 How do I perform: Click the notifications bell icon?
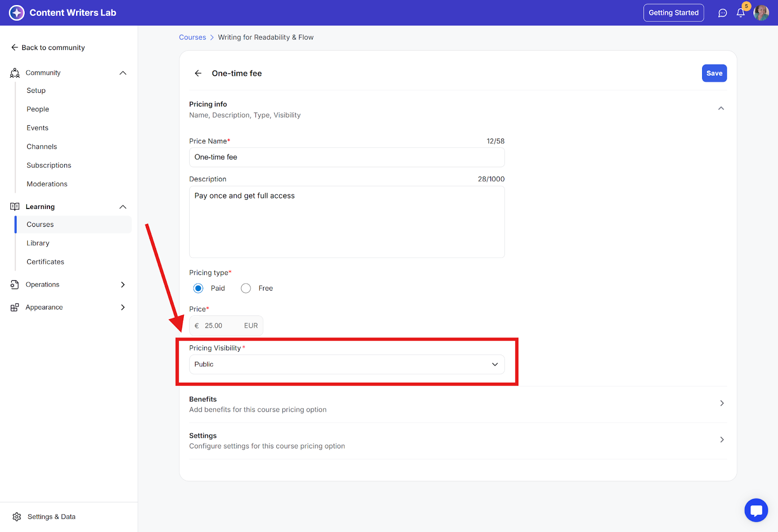740,13
